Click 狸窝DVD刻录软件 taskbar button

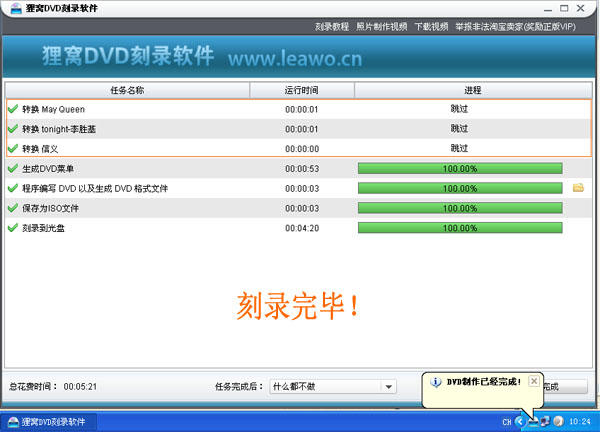click(48, 422)
